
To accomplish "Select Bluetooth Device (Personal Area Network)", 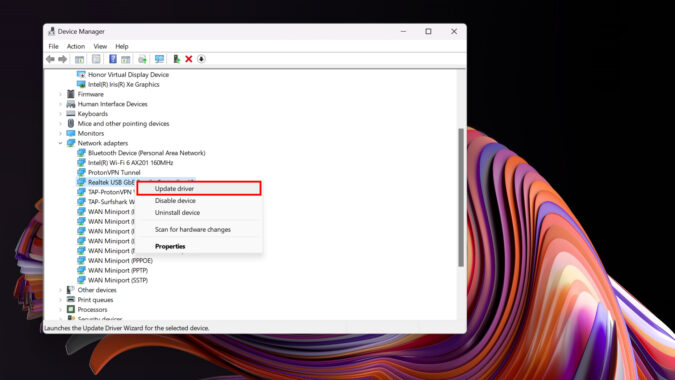I will pos(146,153).
